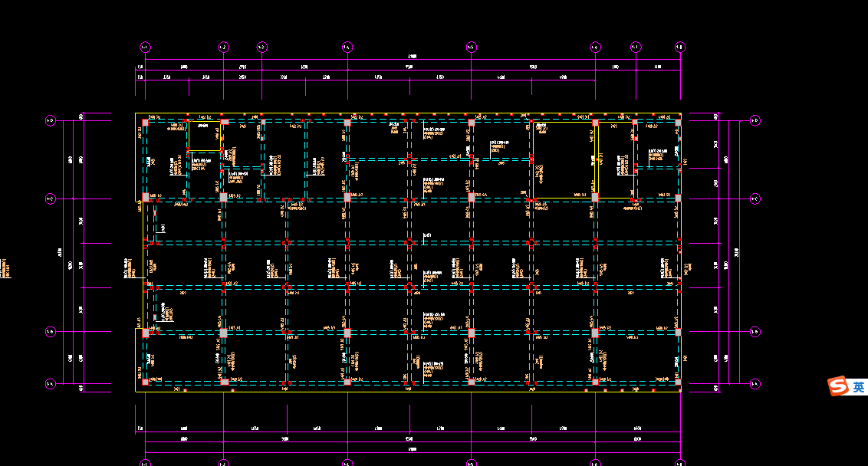Select top grid axis bubble 1-1
Image resolution: width=868 pixels, height=466 pixels.
pos(145,47)
